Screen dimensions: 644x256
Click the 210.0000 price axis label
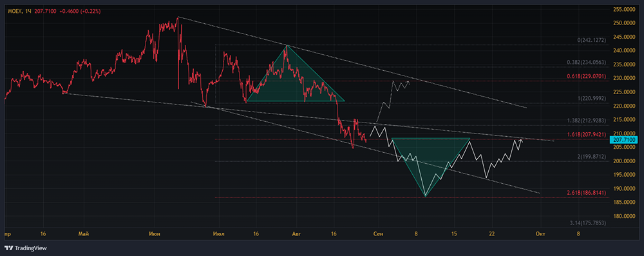click(624, 133)
